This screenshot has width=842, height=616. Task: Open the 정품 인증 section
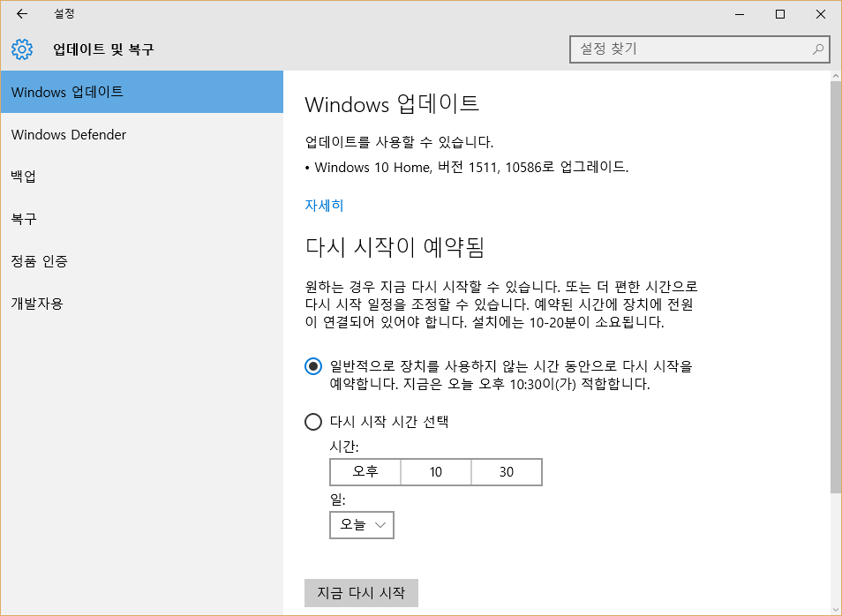click(x=142, y=261)
